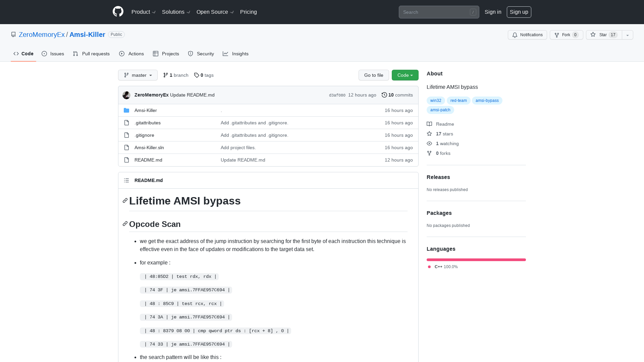Fork the repository with Fork button

click(x=567, y=35)
